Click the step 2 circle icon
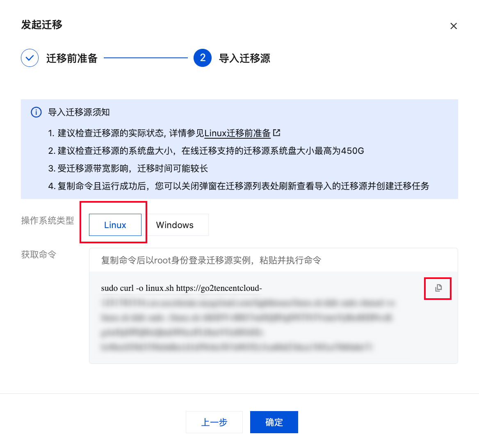This screenshot has width=479, height=448. coord(203,58)
